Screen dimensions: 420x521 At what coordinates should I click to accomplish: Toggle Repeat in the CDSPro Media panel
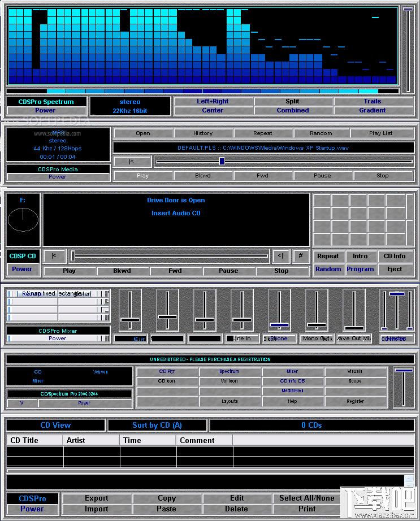pyautogui.click(x=262, y=133)
